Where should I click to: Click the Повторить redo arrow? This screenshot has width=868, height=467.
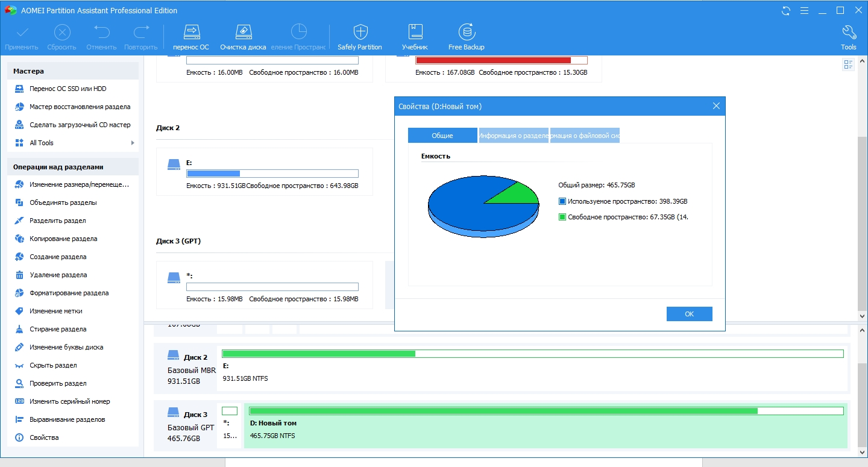(x=141, y=37)
